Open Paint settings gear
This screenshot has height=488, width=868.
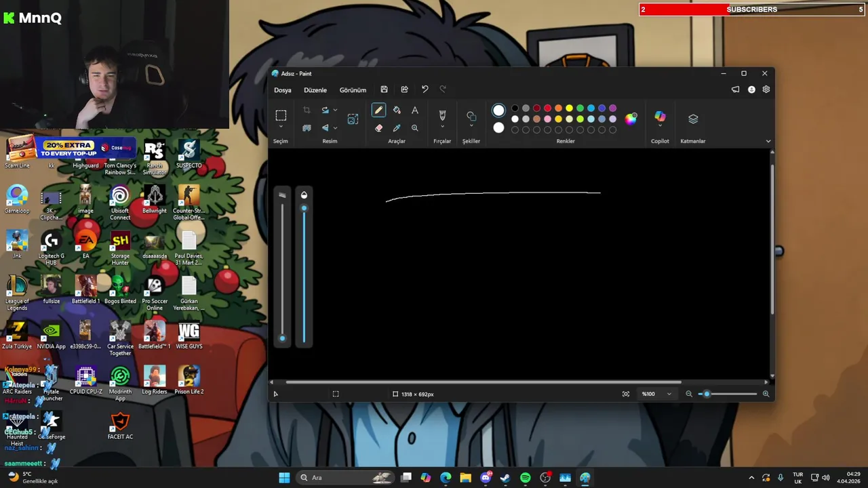(766, 89)
